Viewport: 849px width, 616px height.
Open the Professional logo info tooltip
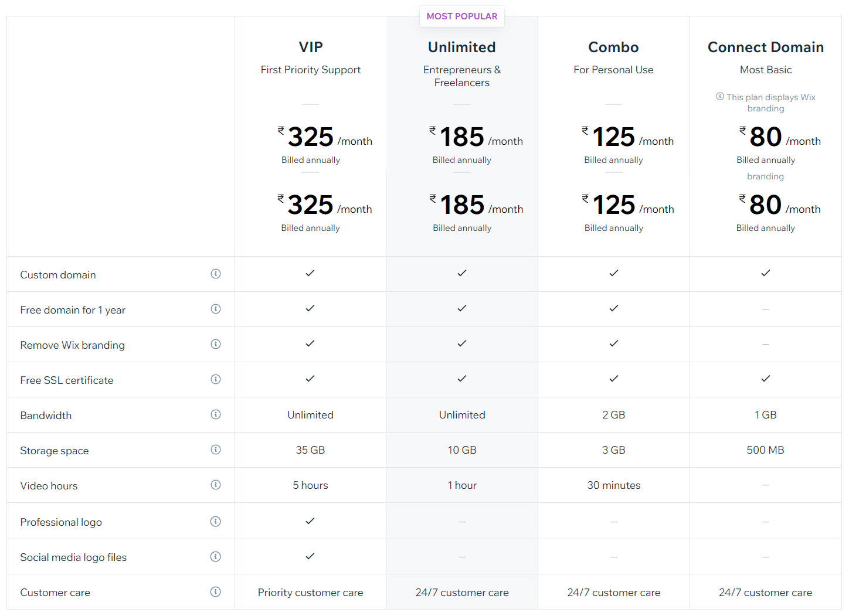click(216, 521)
